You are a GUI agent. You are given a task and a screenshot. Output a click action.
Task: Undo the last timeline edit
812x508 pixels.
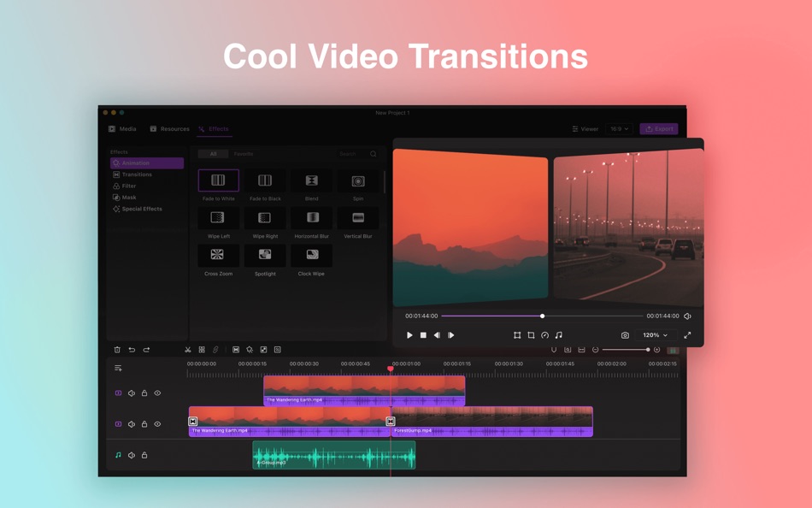click(131, 350)
